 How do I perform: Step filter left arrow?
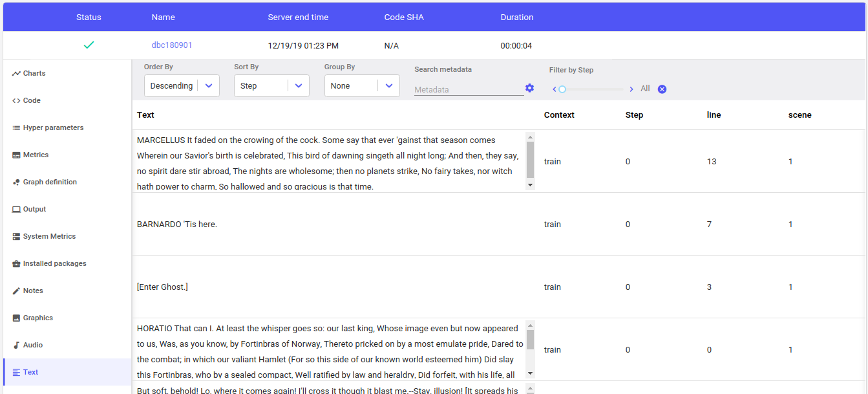click(x=554, y=89)
